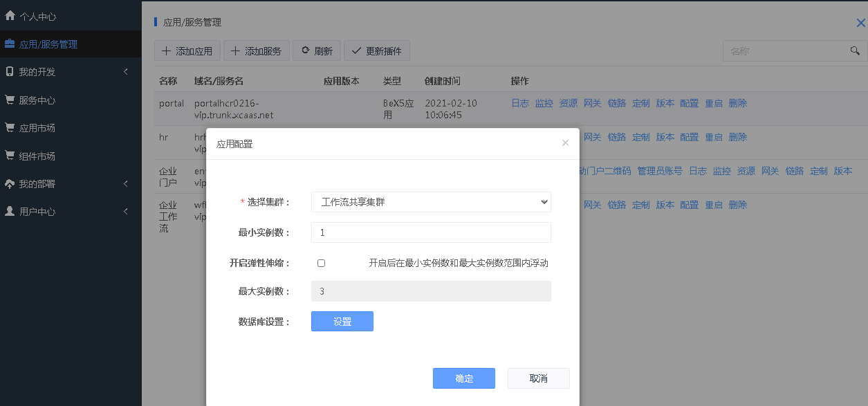The image size is (868, 406).
Task: Click the cloud icon beside 我的部署
Action: pyautogui.click(x=10, y=184)
